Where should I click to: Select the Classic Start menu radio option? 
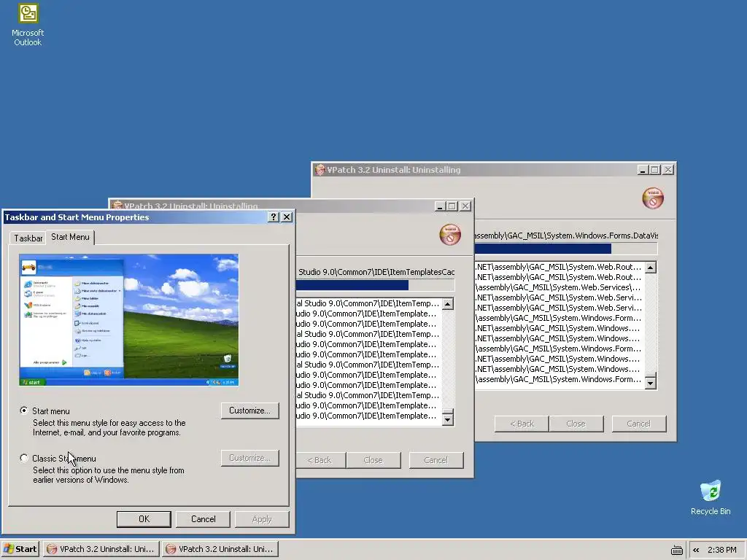[24, 458]
